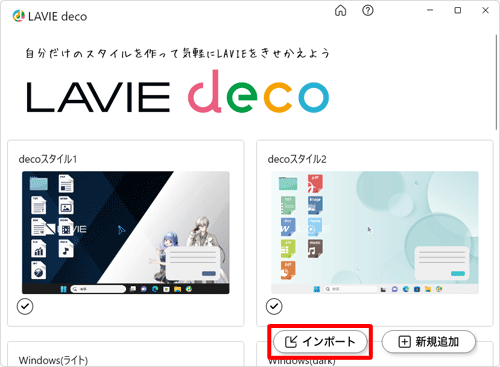The width and height of the screenshot is (500, 367).
Task: Click the LAVIE deco app logo icon
Action: pos(19,16)
